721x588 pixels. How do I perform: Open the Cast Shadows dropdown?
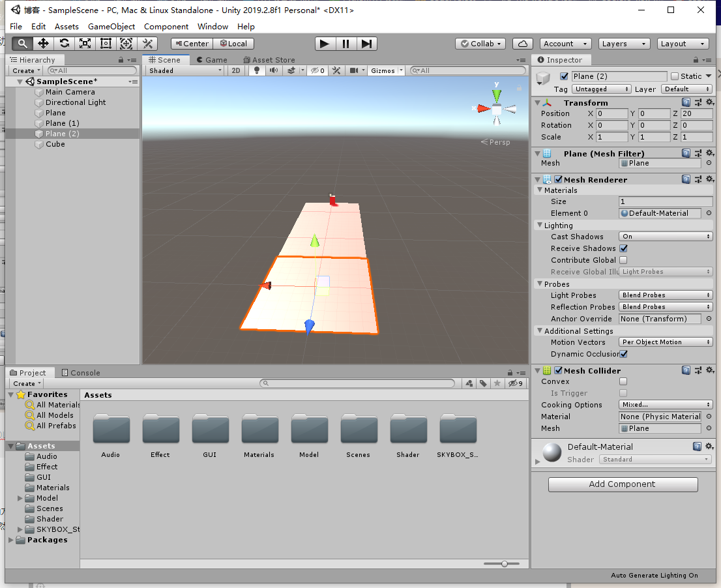tap(666, 236)
